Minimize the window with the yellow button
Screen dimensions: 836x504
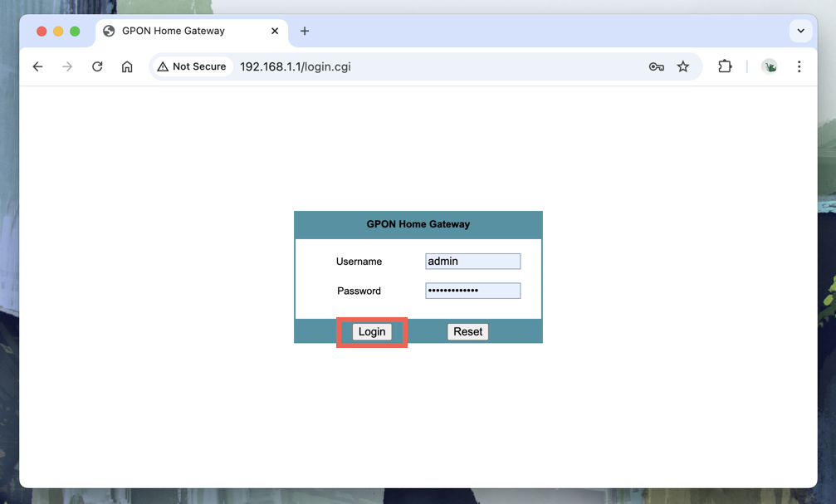tap(58, 31)
